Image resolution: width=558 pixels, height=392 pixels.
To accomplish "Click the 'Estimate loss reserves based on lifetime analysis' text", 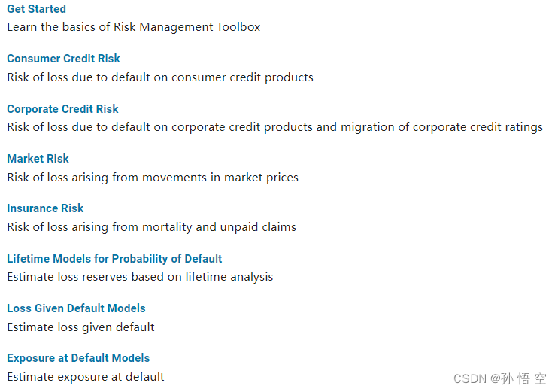I will 140,277.
